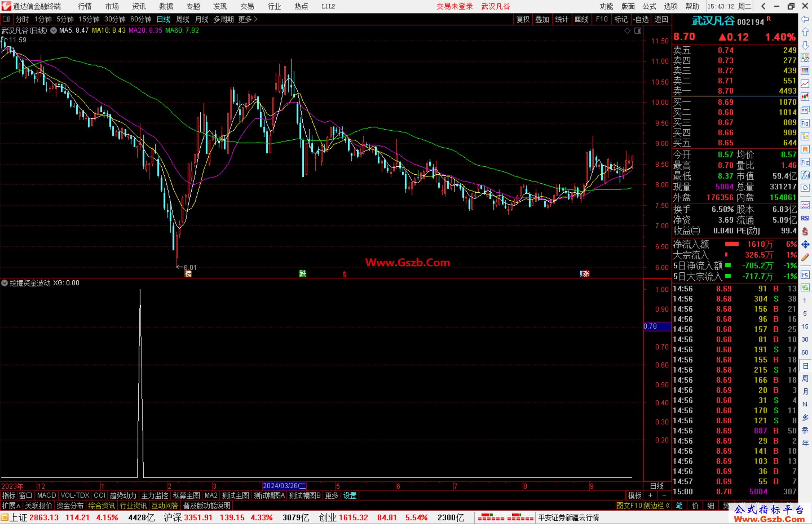Click the blue four-way move arrows icon
Viewport: 812px width, 524px height.
click(805, 245)
